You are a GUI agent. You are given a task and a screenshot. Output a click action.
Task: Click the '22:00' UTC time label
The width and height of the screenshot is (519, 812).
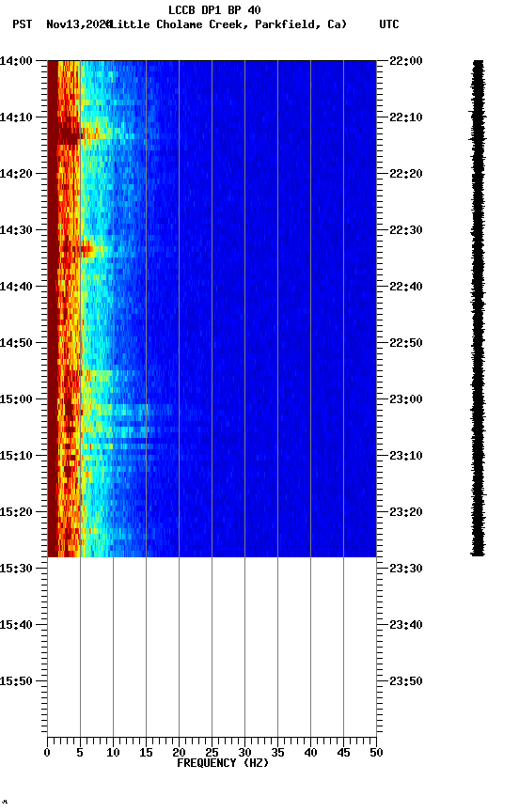pyautogui.click(x=406, y=61)
